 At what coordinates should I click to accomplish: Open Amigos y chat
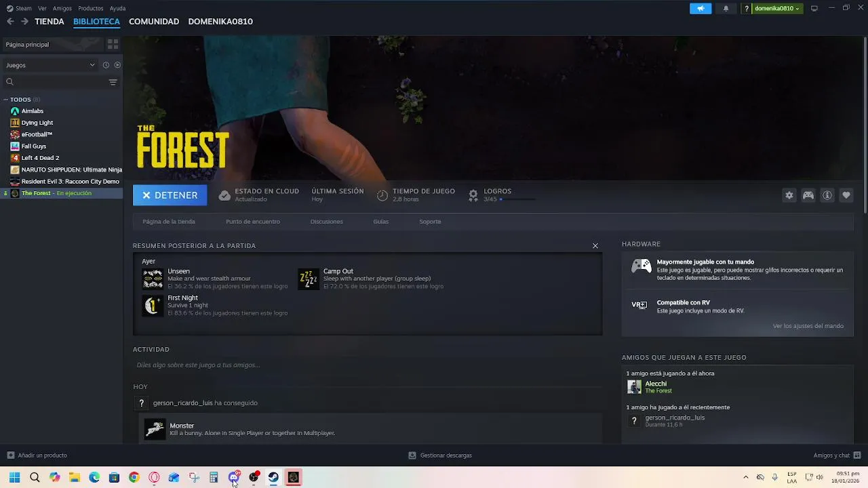tap(837, 455)
